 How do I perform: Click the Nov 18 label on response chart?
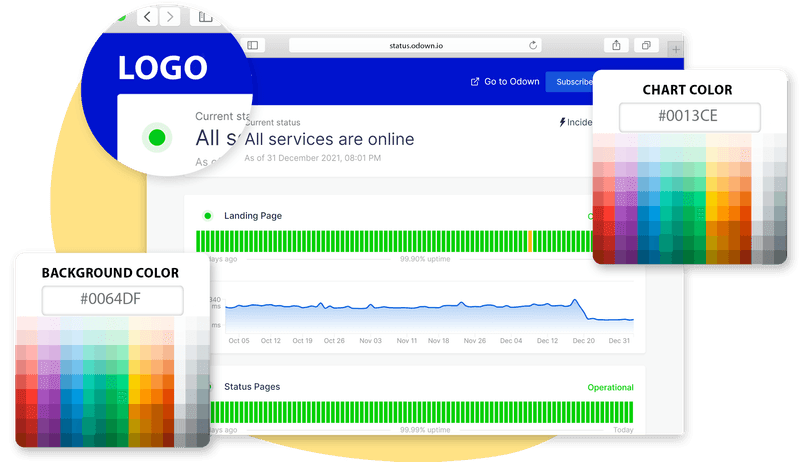pos(438,341)
